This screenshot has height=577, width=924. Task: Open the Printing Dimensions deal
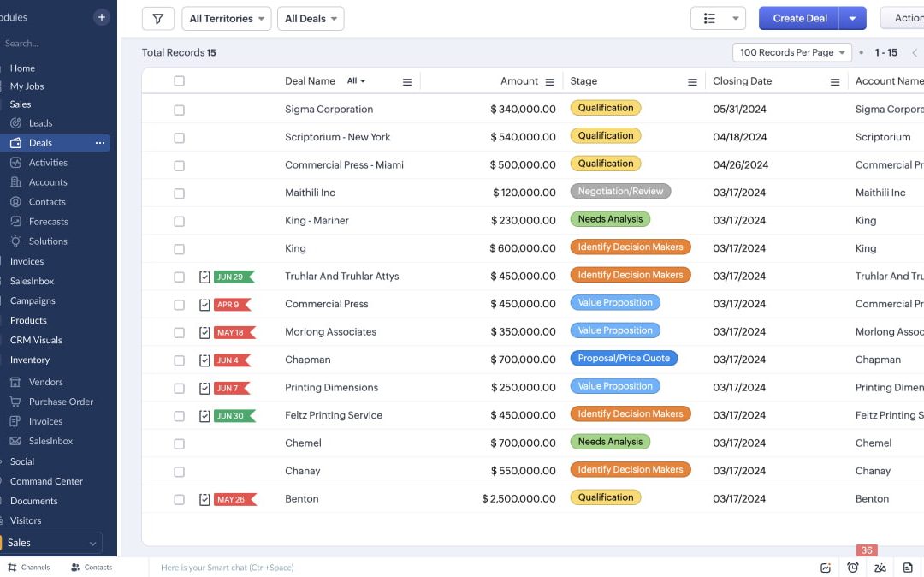pos(332,387)
